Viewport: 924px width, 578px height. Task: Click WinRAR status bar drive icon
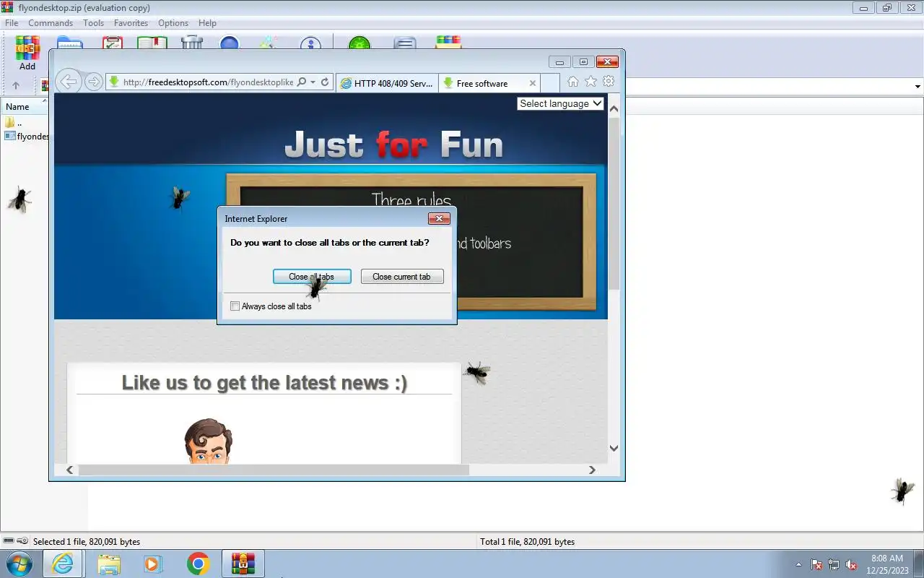(9, 541)
